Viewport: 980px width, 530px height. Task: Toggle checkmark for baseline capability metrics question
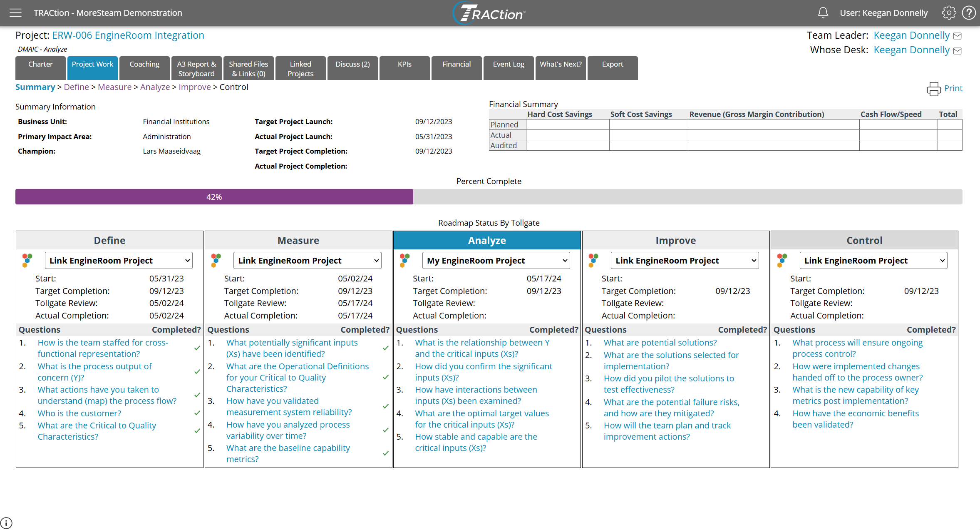[x=386, y=453]
